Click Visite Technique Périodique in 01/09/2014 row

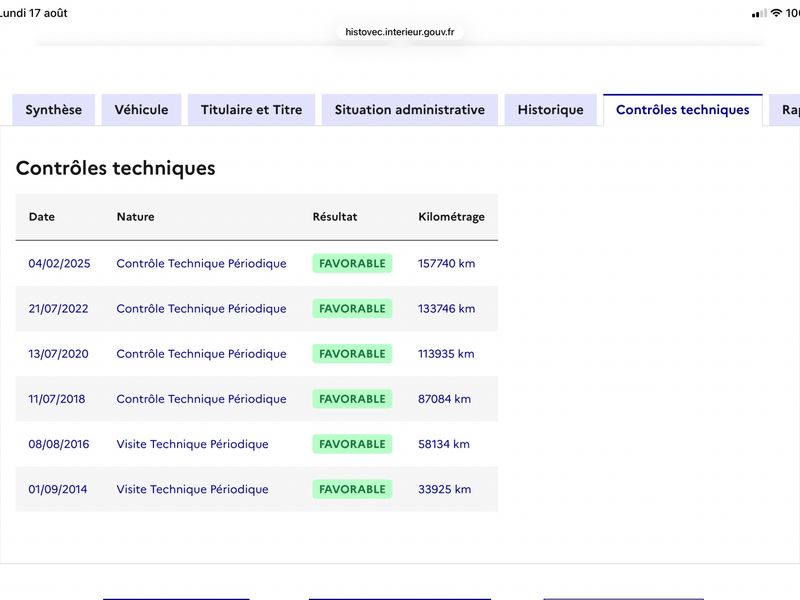[x=192, y=489]
